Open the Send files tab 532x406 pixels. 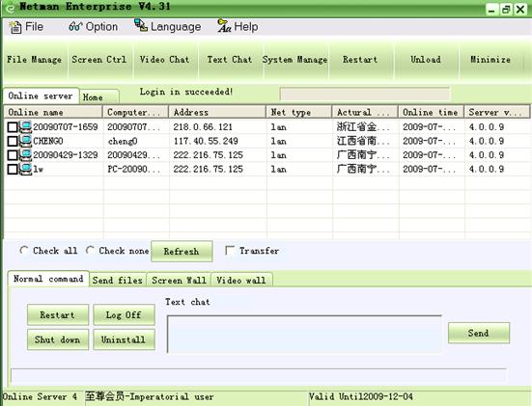point(118,281)
